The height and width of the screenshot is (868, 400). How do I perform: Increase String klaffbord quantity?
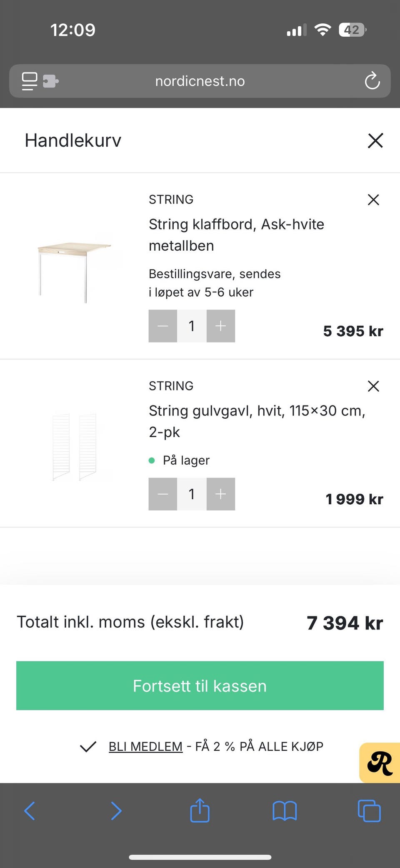[220, 326]
